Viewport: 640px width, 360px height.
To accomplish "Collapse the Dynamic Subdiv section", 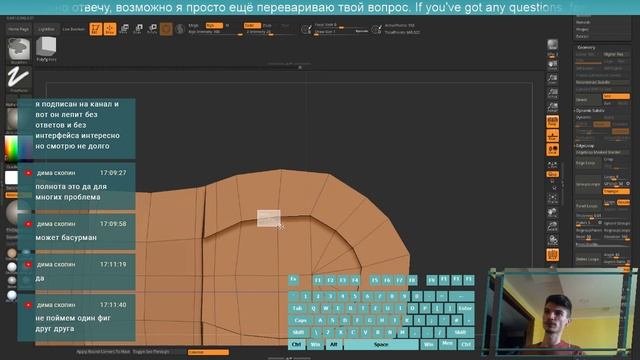I will (590, 111).
